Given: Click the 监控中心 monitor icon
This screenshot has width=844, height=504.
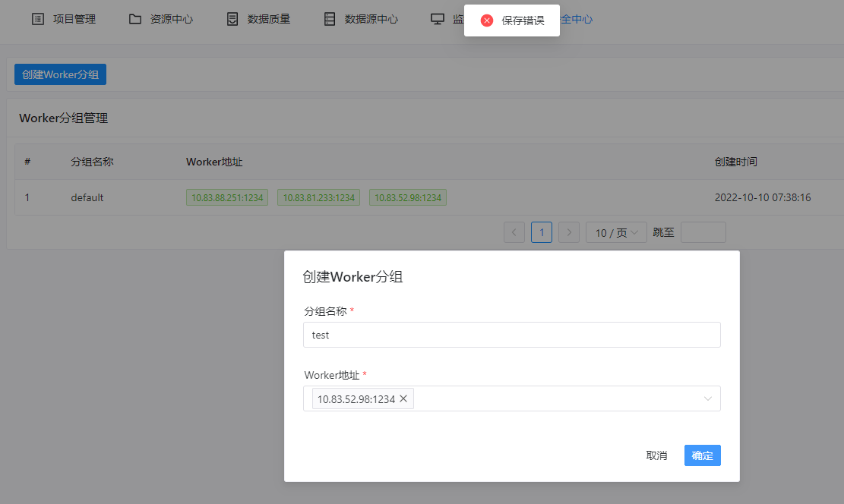Looking at the screenshot, I should [x=438, y=18].
